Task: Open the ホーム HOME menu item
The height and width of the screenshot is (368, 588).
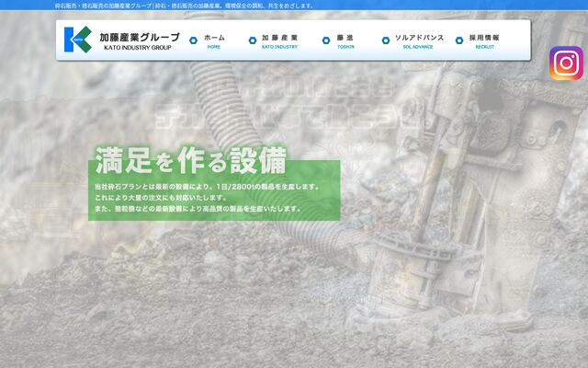Action: click(214, 41)
